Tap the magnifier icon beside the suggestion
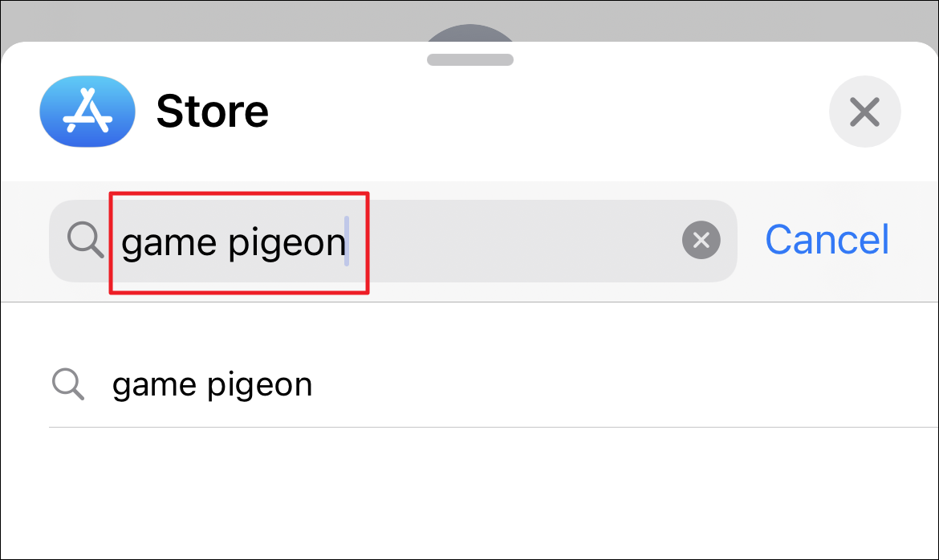The image size is (939, 560). [x=67, y=384]
